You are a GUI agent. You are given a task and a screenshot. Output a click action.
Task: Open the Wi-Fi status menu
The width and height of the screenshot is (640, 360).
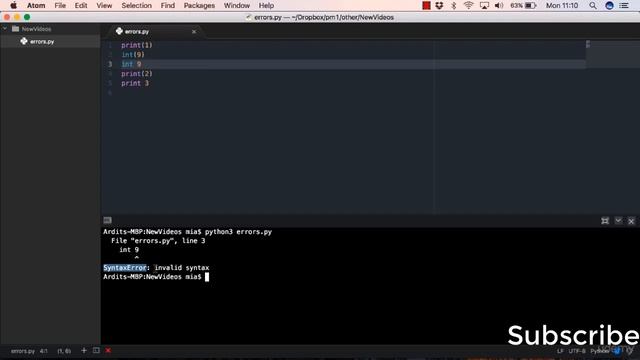[468, 5]
